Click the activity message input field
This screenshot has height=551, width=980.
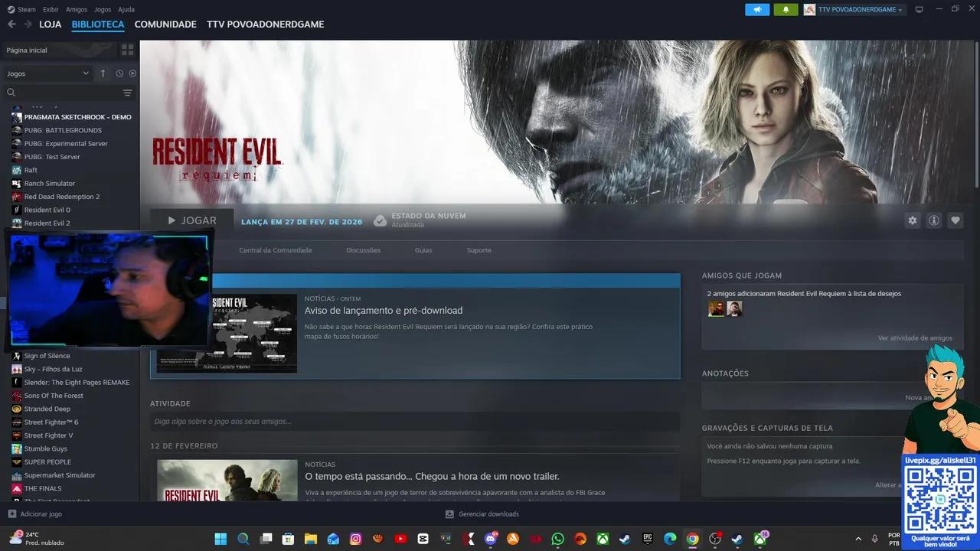coord(415,422)
